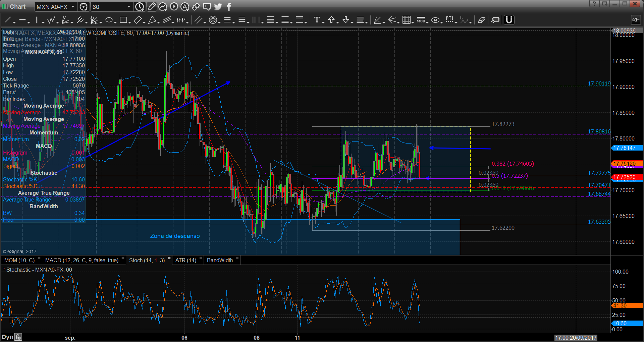This screenshot has width=644, height=342.
Task: Click the chart settings gear icon
Action: point(84,7)
